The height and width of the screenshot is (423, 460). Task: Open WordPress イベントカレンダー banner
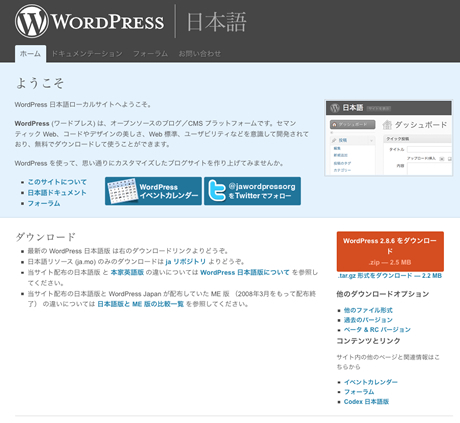[153, 191]
